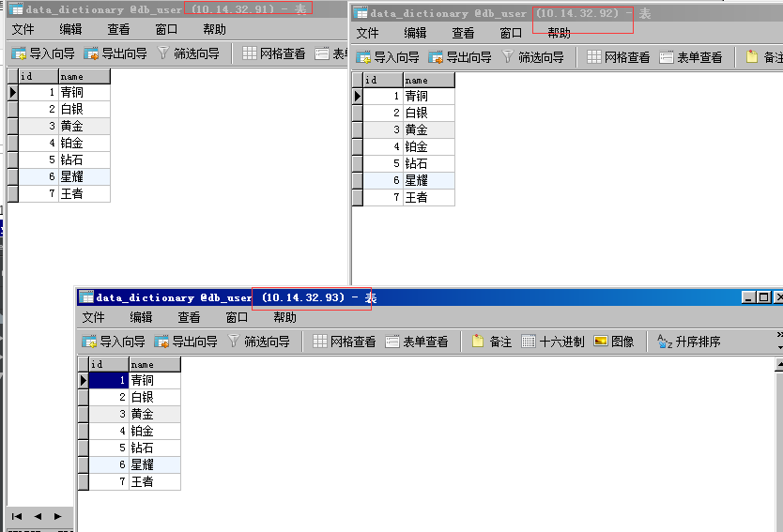This screenshot has height=532, width=783.
Task: Show Image (图像) view in 10.14.32.93 window
Action: 614,342
